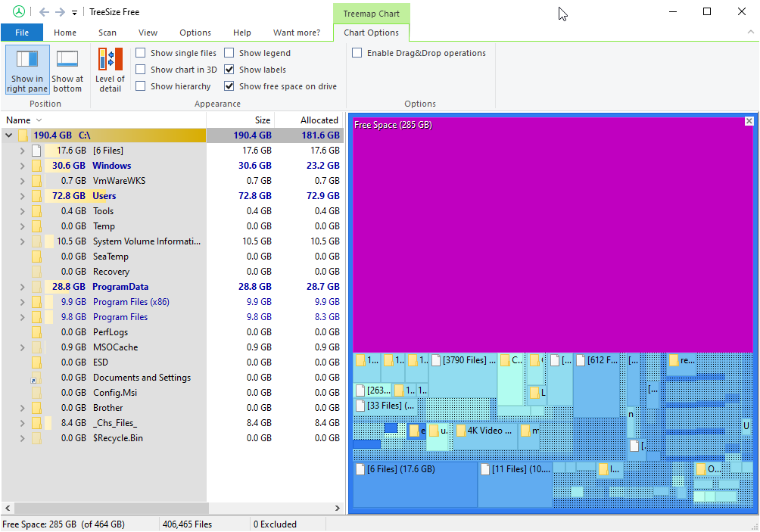The width and height of the screenshot is (760, 532).
Task: Select [3790 Files] treemap block
Action: point(463,375)
